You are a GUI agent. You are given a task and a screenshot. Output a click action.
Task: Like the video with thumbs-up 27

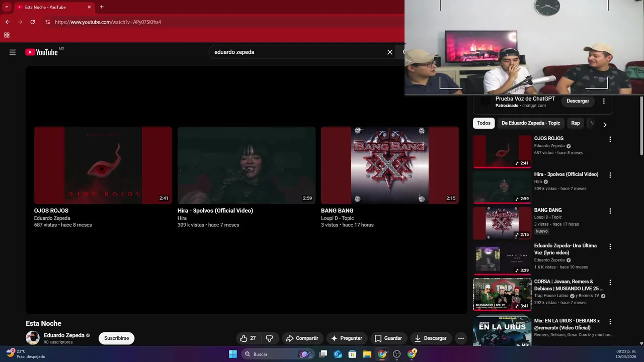[x=248, y=338]
